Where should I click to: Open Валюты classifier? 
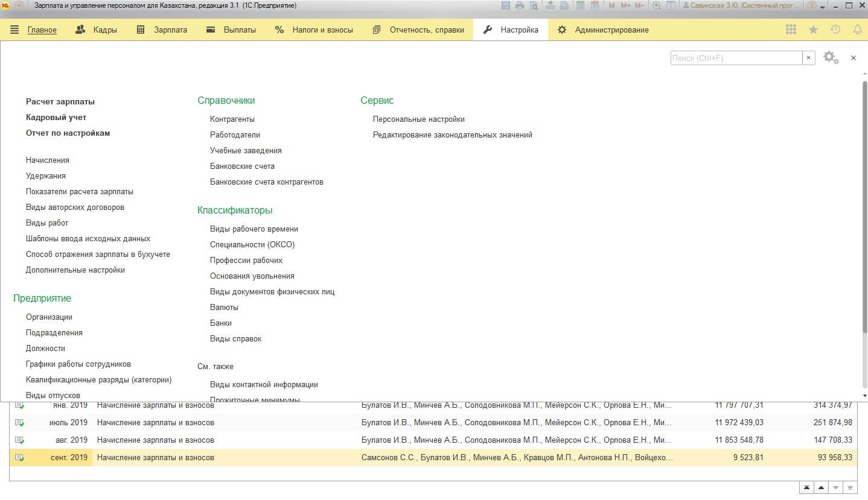coord(224,308)
